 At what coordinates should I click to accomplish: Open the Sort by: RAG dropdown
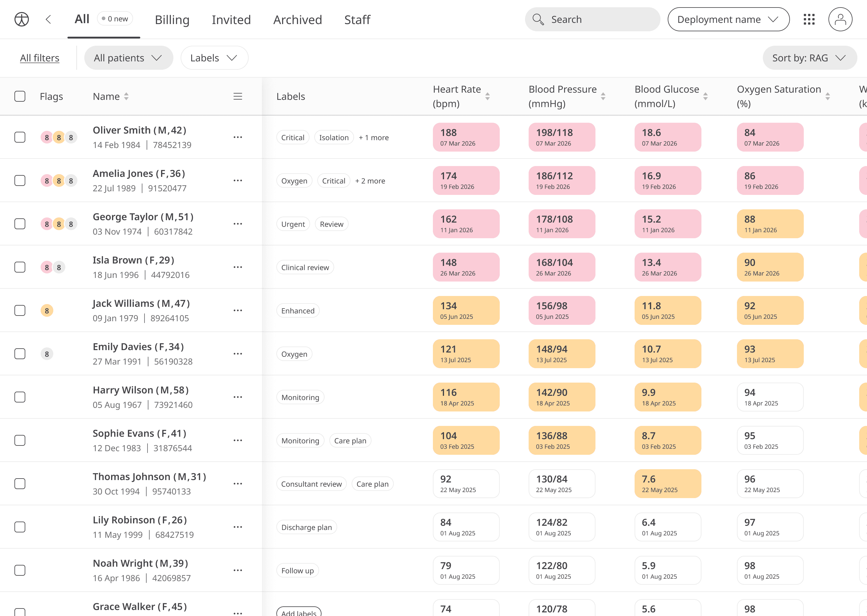809,58
